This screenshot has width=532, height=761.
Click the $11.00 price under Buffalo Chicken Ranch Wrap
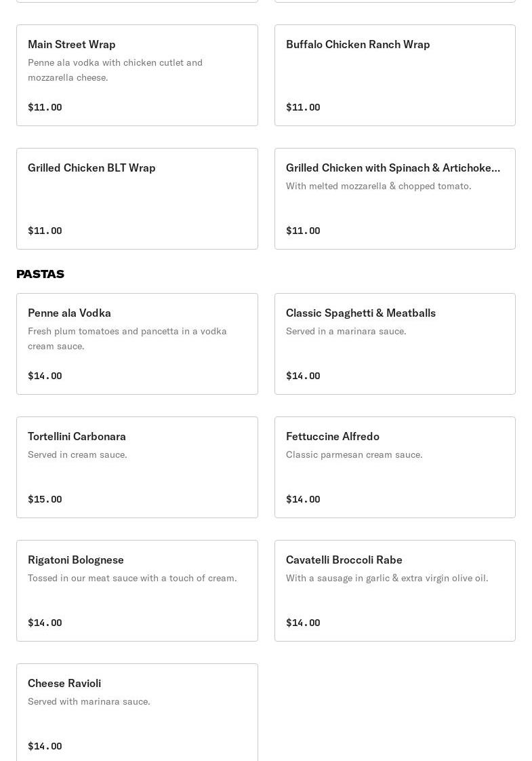point(303,107)
